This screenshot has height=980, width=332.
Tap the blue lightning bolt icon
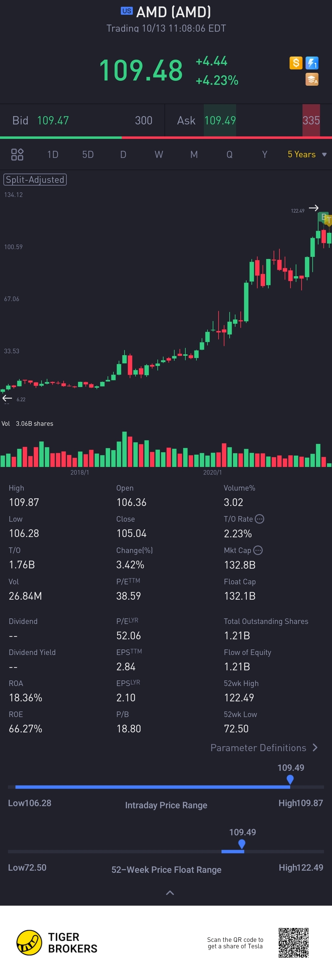(312, 63)
